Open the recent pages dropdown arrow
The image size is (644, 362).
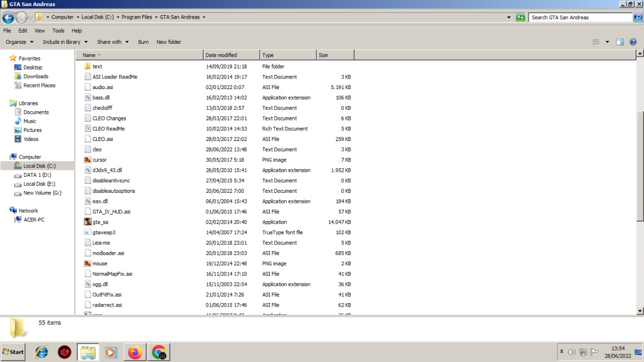[30, 18]
